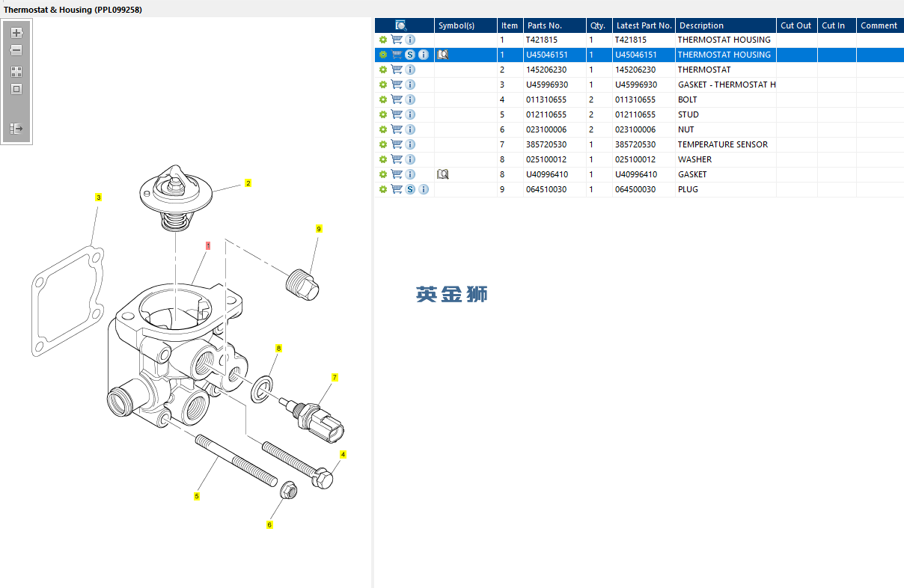Click part number 023100006 in Parts No. column

pos(555,129)
